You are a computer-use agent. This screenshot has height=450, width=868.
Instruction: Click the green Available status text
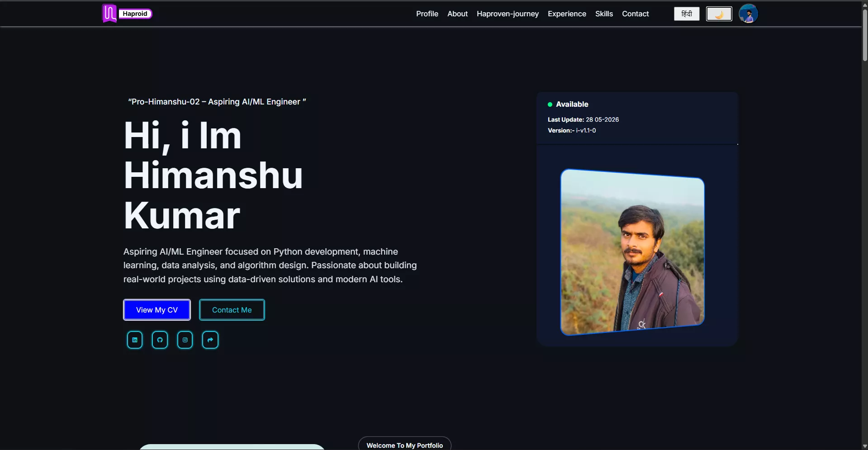coord(572,104)
